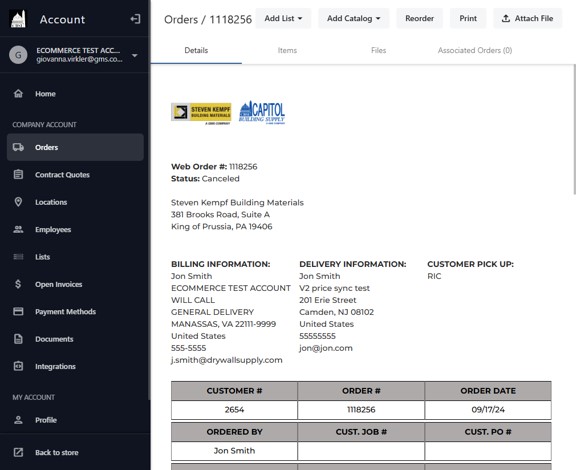
Task: Click the Status: Canceled text
Action: 205,179
